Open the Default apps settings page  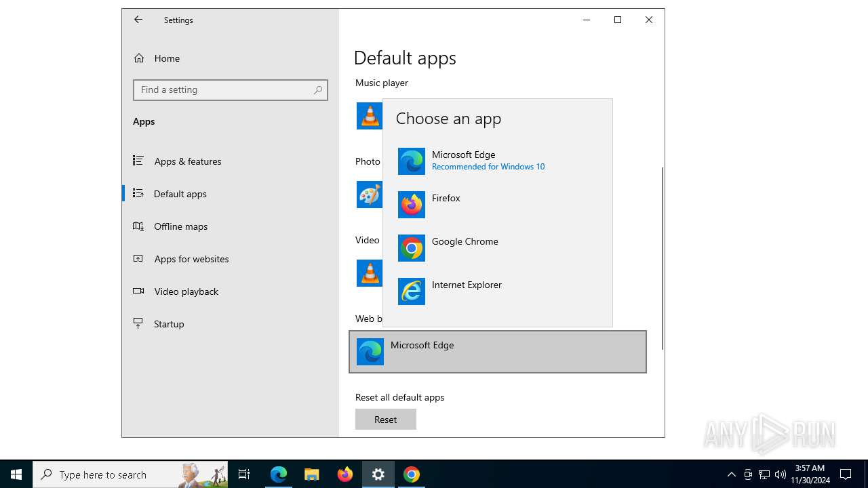tap(231, 194)
